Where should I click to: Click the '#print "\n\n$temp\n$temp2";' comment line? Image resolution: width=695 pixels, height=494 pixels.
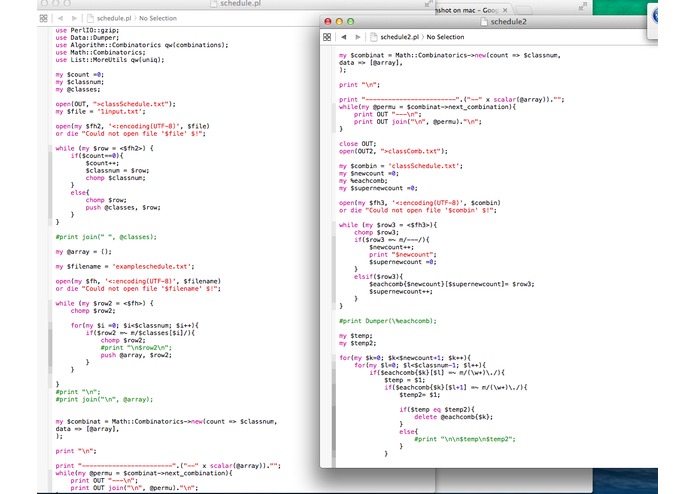(x=465, y=440)
